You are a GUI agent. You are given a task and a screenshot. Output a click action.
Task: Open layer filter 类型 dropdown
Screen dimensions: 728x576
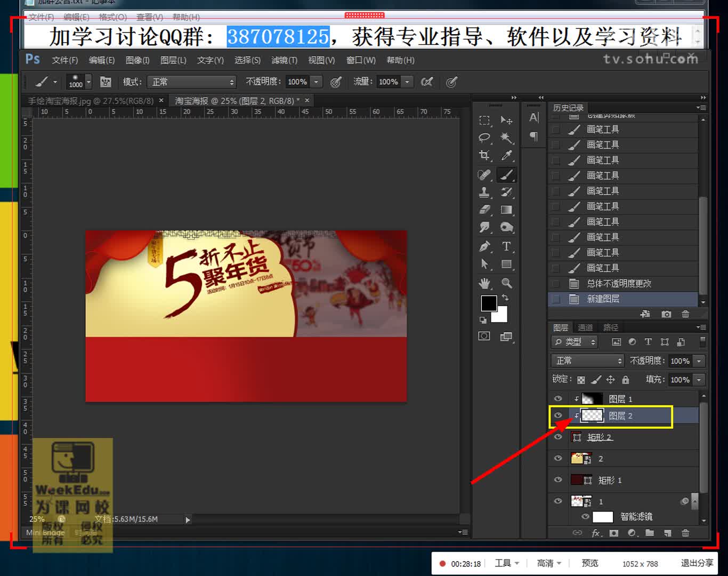[576, 342]
